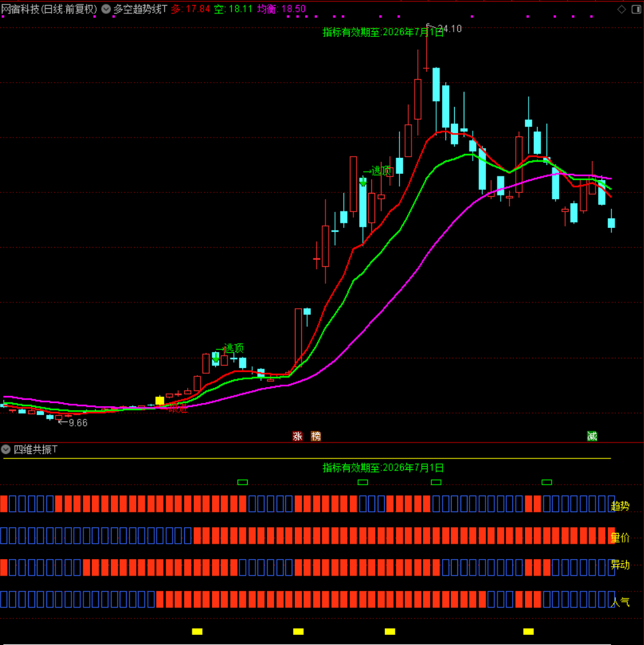The width and height of the screenshot is (644, 645).
Task: Click the green down arrow under lower 逃顶
Action: [x=216, y=358]
